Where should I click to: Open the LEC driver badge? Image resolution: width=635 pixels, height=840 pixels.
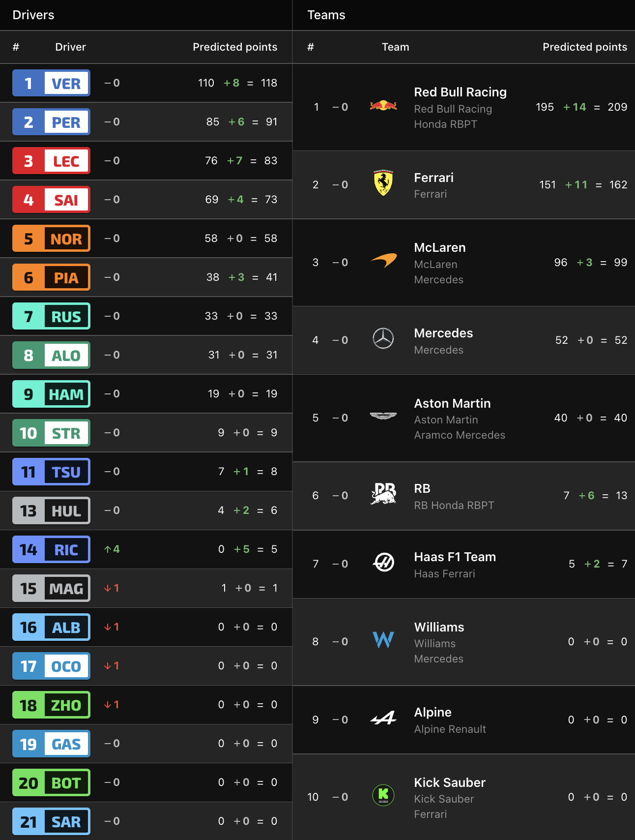pos(52,161)
